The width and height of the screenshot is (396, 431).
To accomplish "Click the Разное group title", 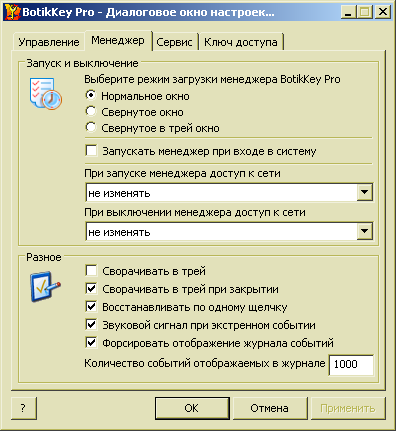I will point(44,257).
